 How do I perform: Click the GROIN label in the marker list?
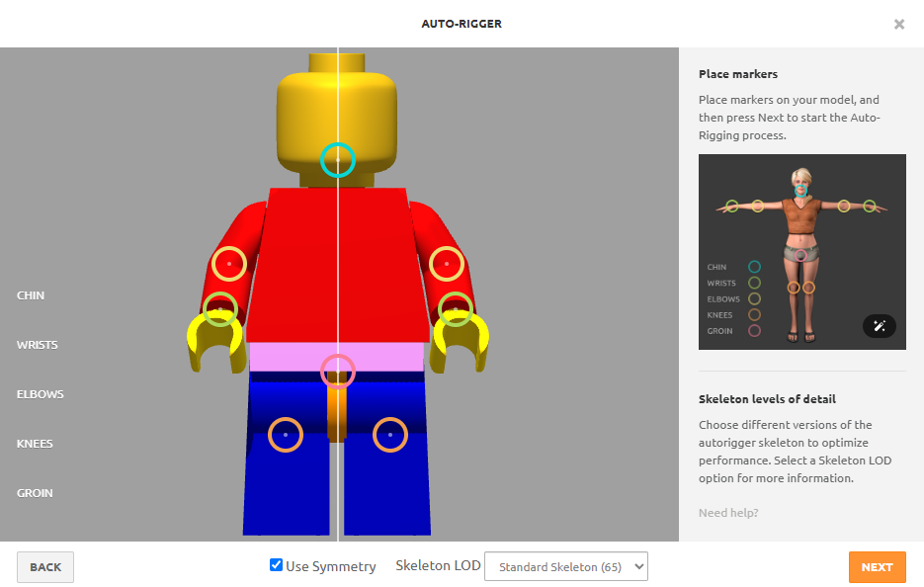35,493
